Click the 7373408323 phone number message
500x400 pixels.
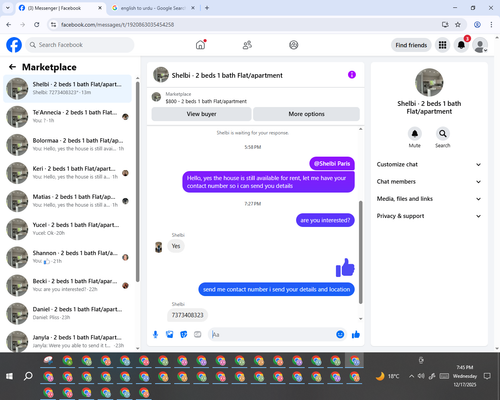pos(187,315)
